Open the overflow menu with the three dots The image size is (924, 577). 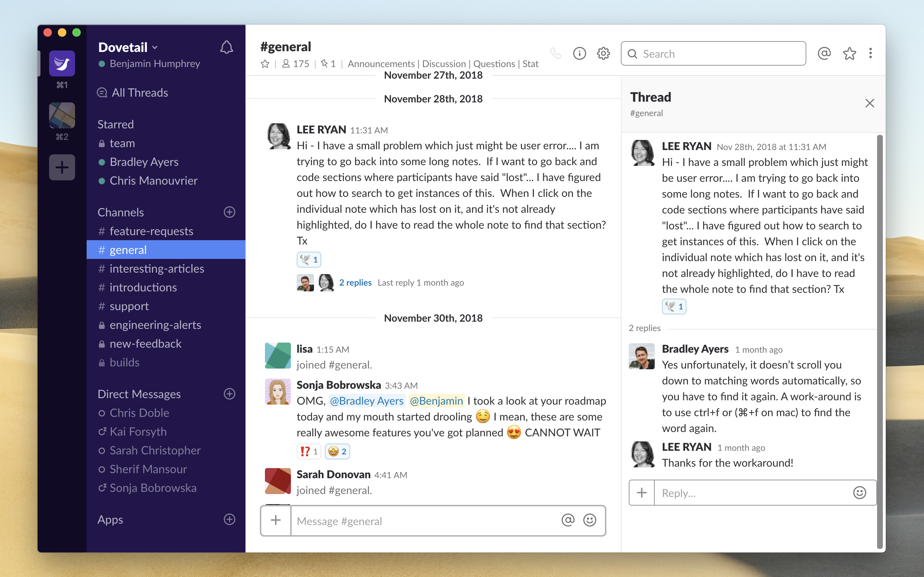tap(871, 53)
